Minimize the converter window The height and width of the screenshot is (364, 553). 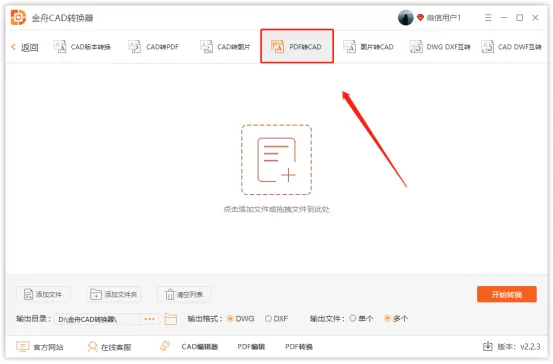[x=504, y=17]
